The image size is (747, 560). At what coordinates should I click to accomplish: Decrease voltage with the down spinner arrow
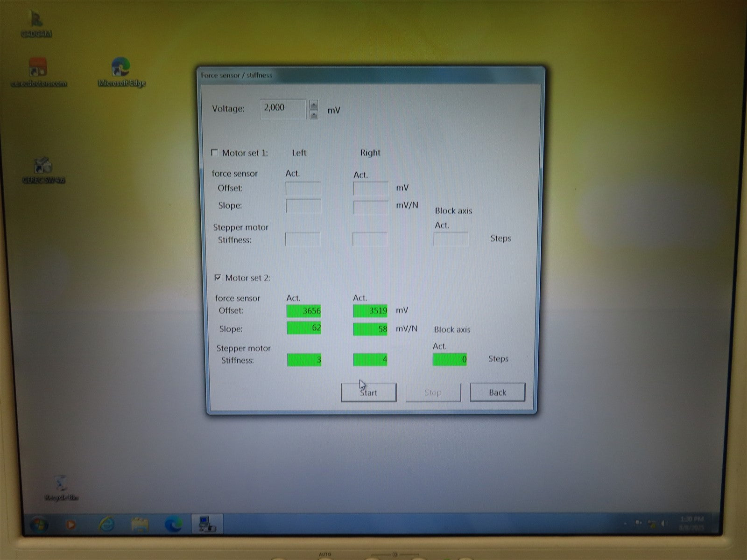point(314,114)
